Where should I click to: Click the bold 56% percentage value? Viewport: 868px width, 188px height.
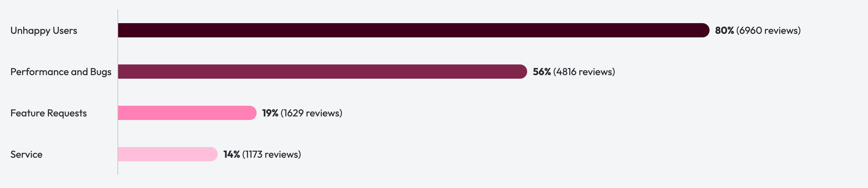coord(542,72)
